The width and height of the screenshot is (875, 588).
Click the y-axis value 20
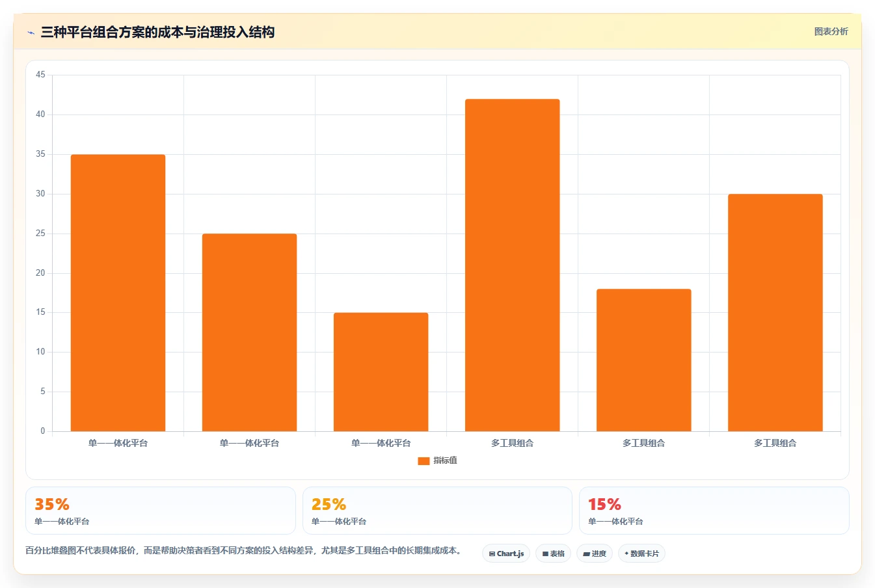pos(40,273)
